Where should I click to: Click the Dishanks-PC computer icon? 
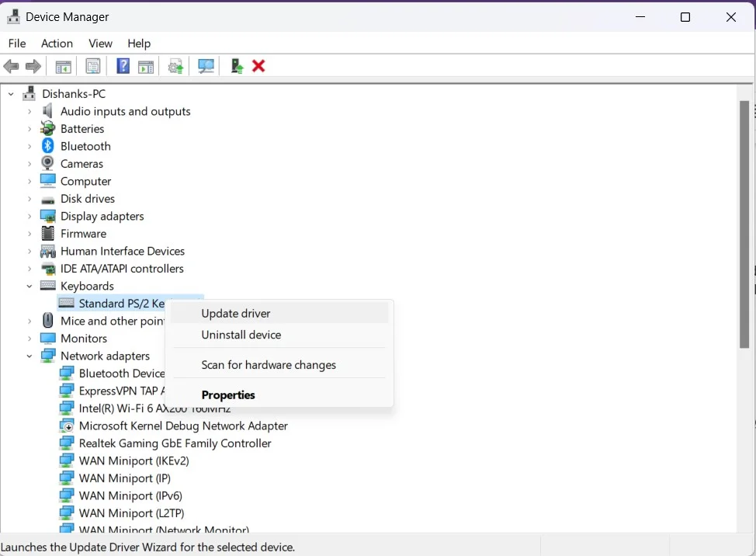point(29,93)
